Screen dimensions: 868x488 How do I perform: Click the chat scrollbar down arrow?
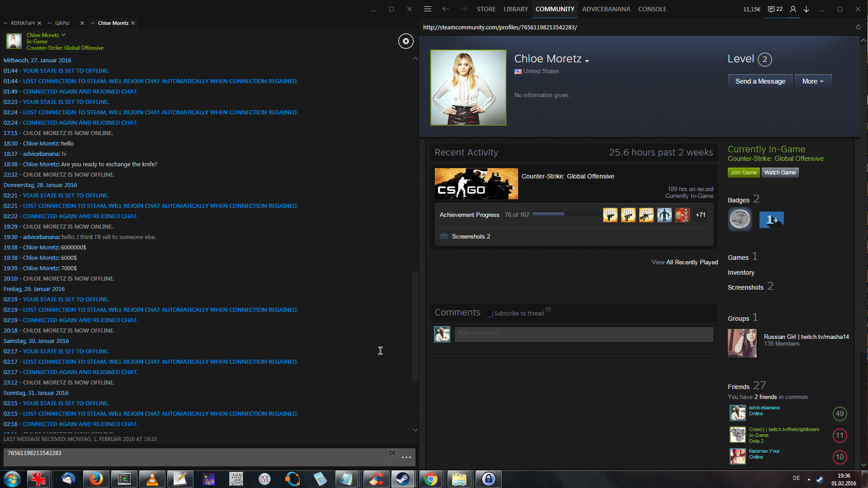(415, 430)
